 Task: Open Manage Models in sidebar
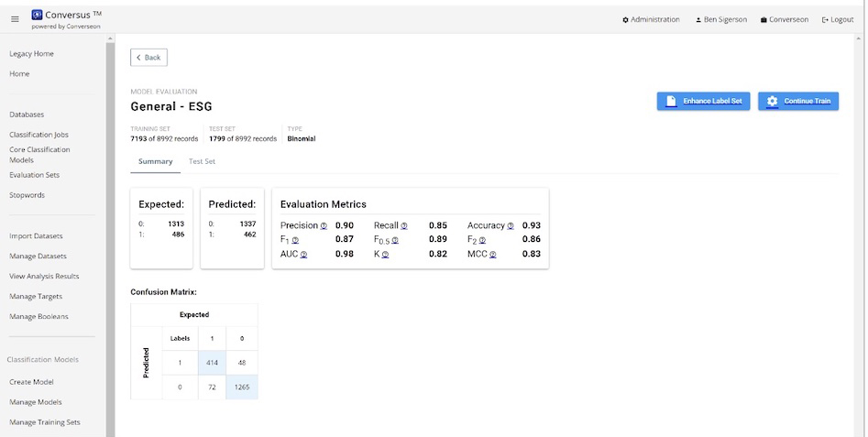[36, 402]
